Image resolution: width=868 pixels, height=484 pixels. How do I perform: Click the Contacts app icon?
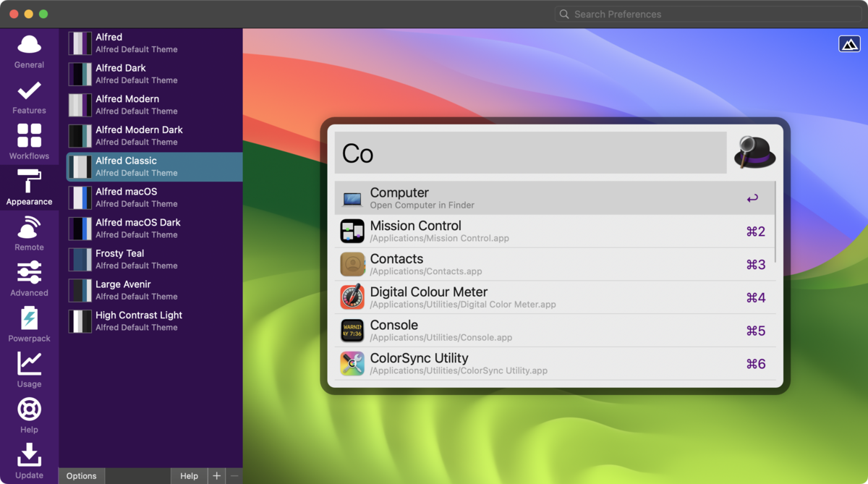click(352, 264)
